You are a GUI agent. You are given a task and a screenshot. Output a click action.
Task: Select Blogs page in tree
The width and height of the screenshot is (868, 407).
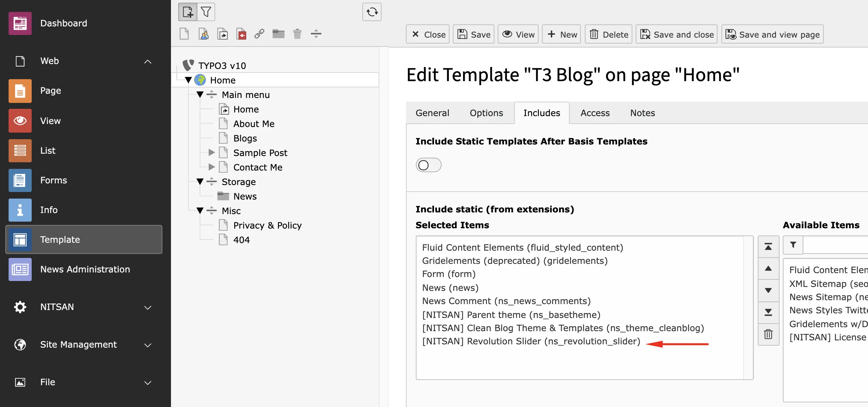tap(245, 138)
